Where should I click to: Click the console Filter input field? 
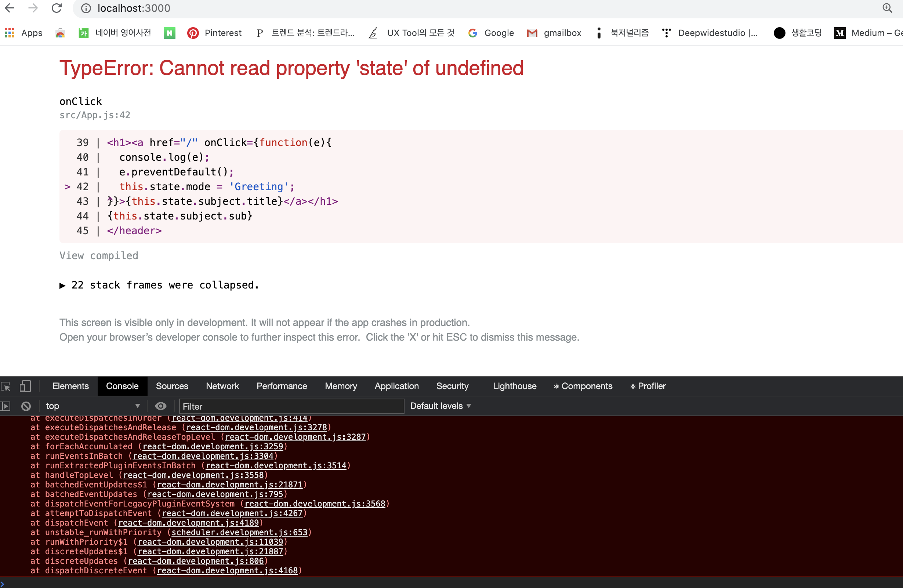coord(291,406)
